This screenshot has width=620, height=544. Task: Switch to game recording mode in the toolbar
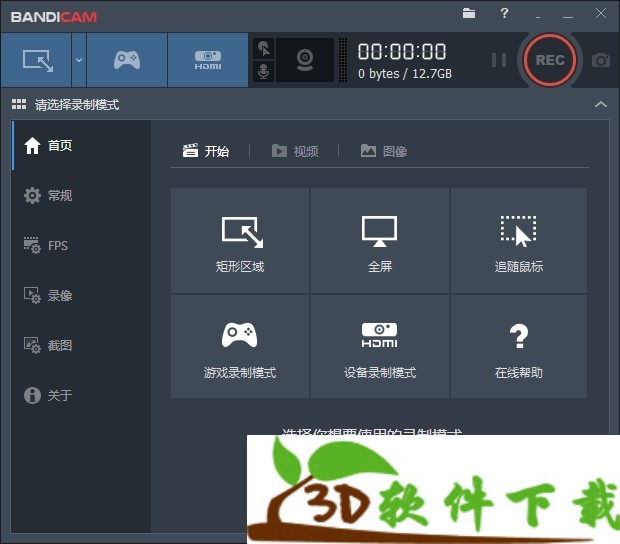coord(127,60)
